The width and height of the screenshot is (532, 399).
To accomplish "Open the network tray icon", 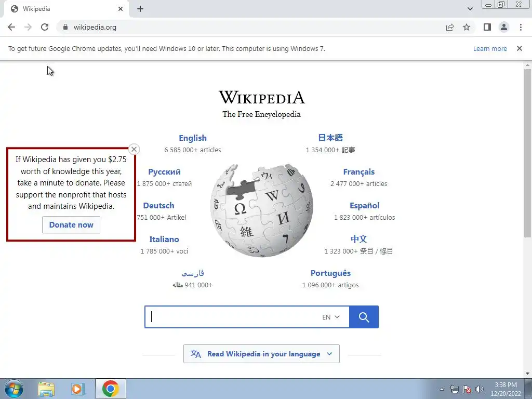I will (454, 389).
